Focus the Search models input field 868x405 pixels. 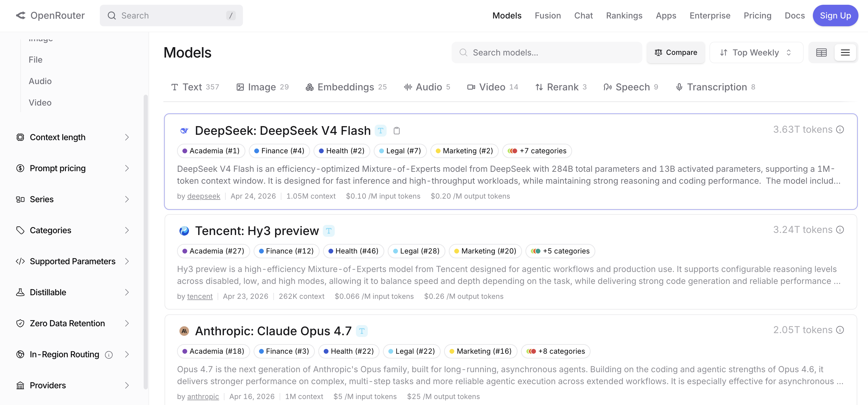tap(547, 52)
